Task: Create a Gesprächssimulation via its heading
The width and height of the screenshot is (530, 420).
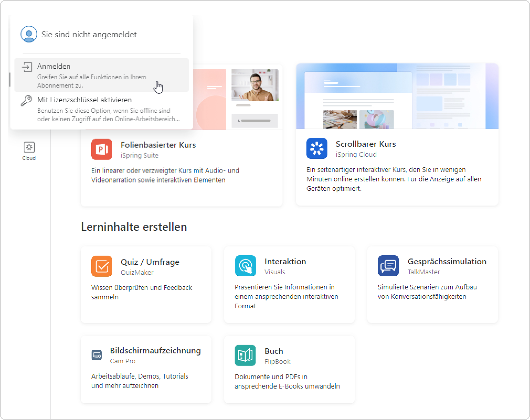Action: 447,261
